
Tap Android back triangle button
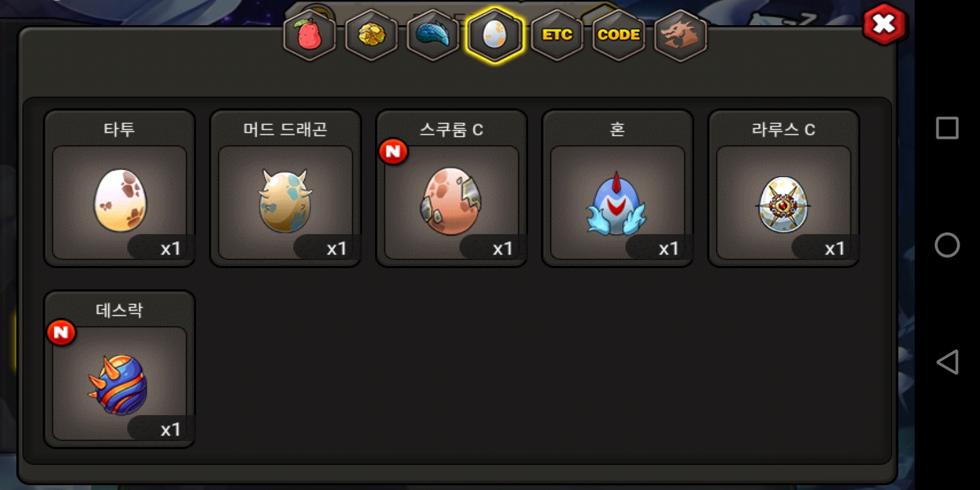coord(947,362)
